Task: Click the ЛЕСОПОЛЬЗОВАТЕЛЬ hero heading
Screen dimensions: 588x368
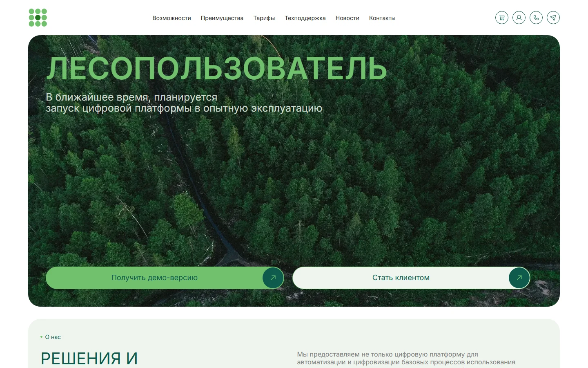Action: [216, 68]
